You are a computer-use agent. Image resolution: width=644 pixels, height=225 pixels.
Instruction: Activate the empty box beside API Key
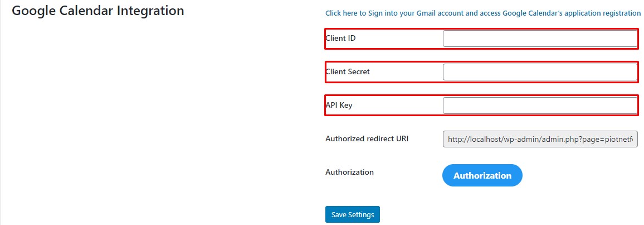click(x=540, y=106)
